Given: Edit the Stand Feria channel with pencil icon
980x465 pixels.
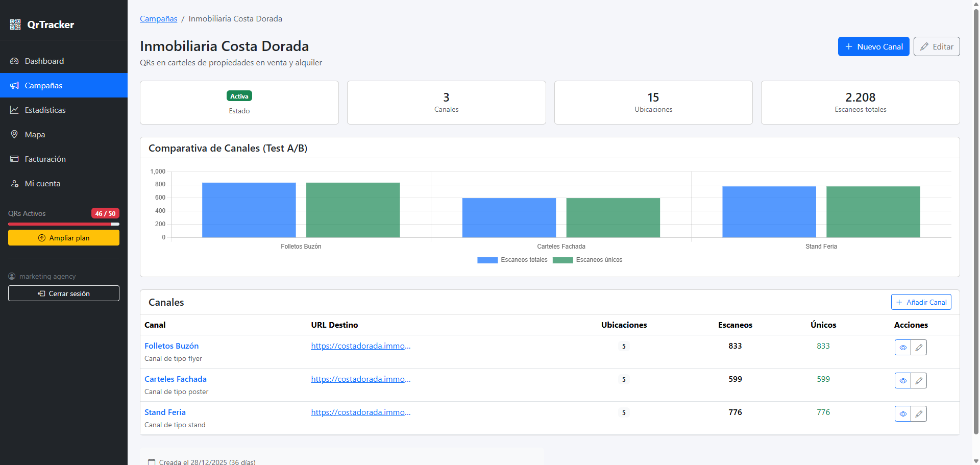Looking at the screenshot, I should click(919, 414).
